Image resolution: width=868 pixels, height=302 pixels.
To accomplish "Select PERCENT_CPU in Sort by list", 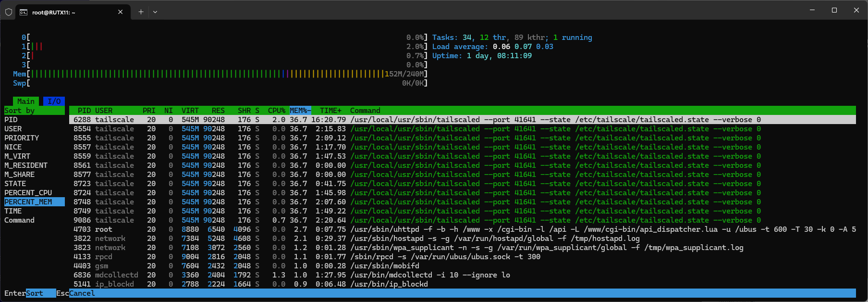I will pos(28,193).
